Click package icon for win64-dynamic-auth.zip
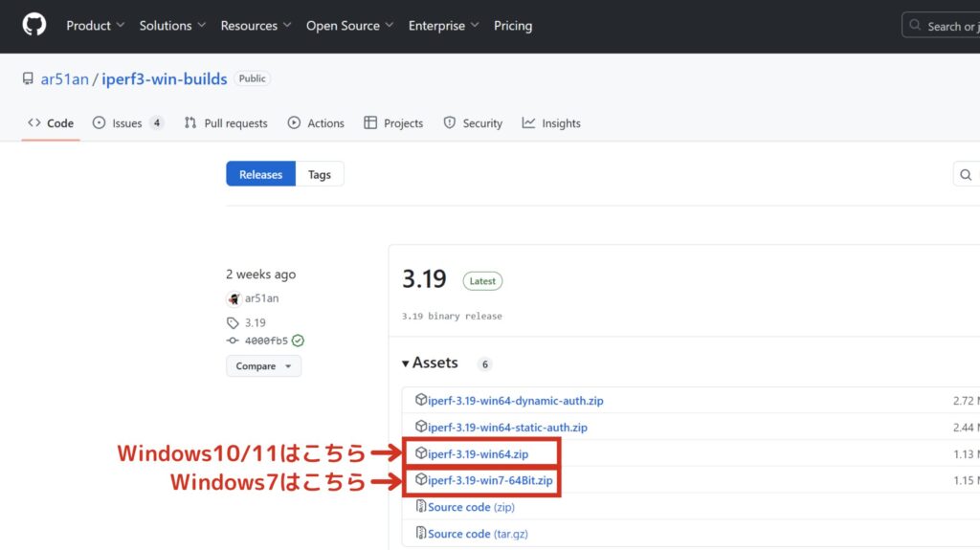 coord(421,400)
